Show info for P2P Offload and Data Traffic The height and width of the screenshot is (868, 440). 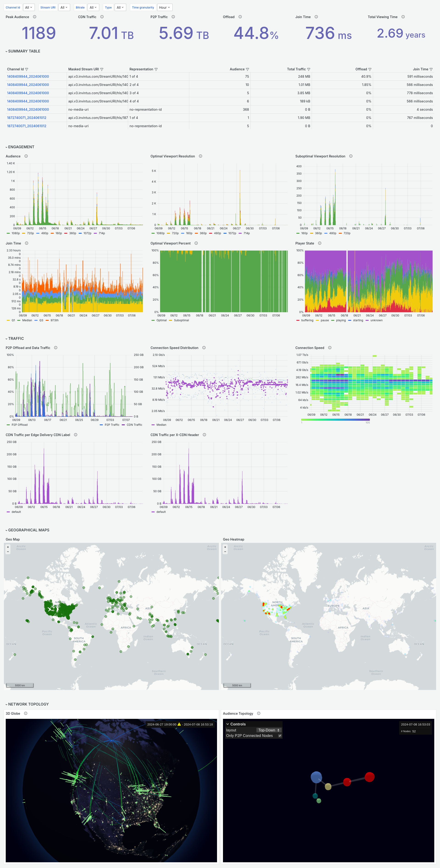coord(56,348)
